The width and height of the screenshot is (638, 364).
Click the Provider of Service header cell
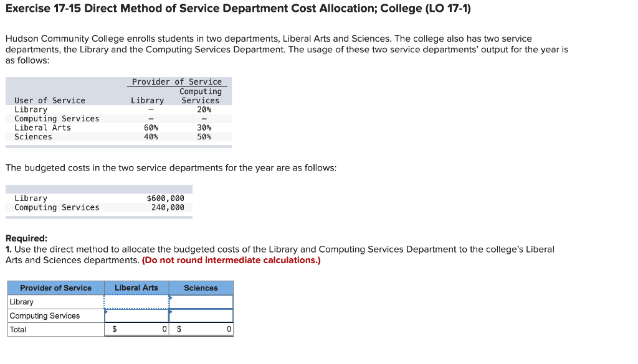pos(55,287)
